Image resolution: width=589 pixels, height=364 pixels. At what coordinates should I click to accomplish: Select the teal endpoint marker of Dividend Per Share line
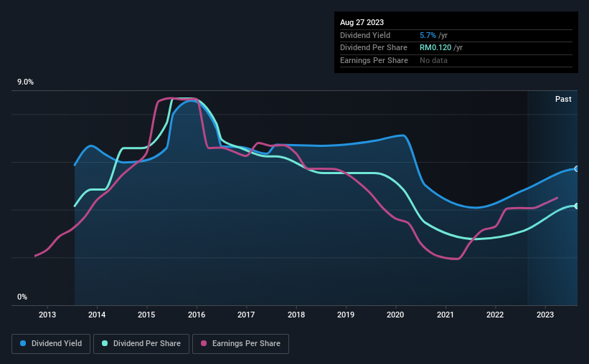point(577,206)
